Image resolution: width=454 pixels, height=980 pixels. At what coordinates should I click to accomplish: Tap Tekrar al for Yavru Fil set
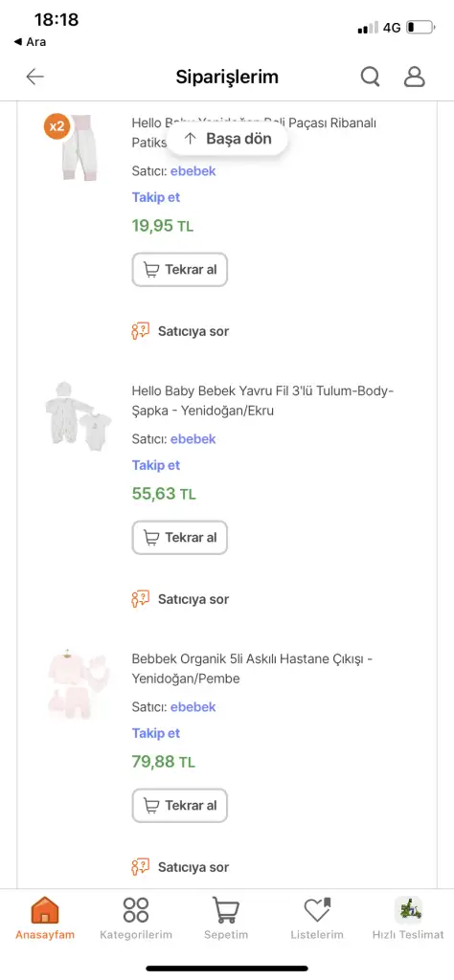(179, 538)
